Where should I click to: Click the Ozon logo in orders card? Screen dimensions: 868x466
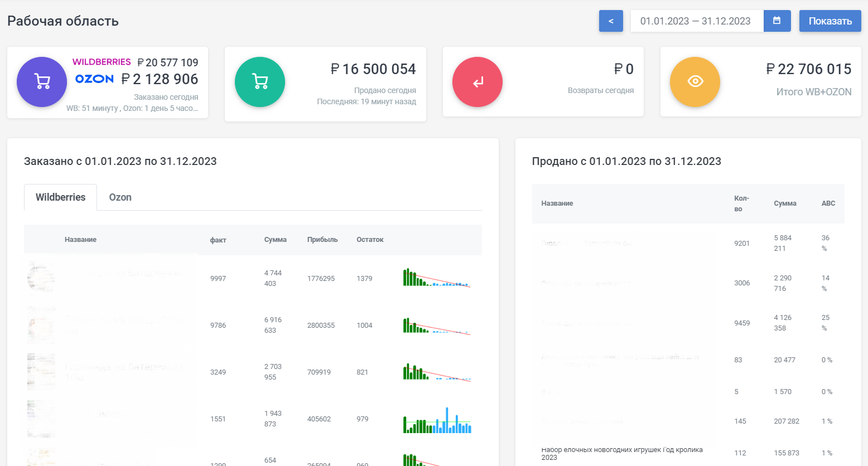tap(94, 79)
